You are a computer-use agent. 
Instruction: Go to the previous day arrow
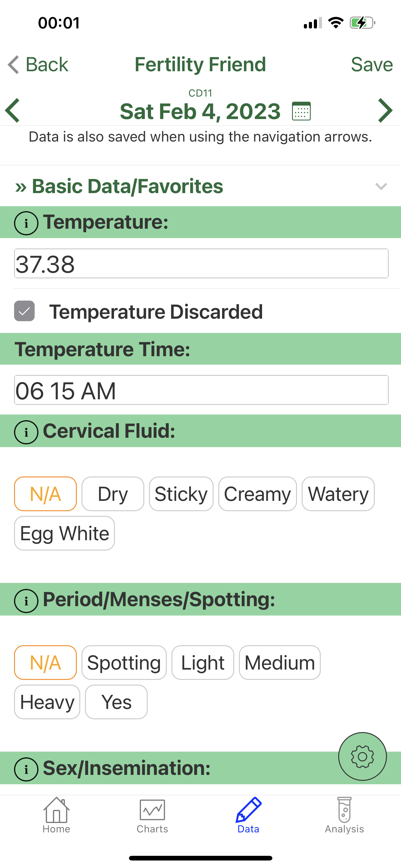click(x=13, y=111)
